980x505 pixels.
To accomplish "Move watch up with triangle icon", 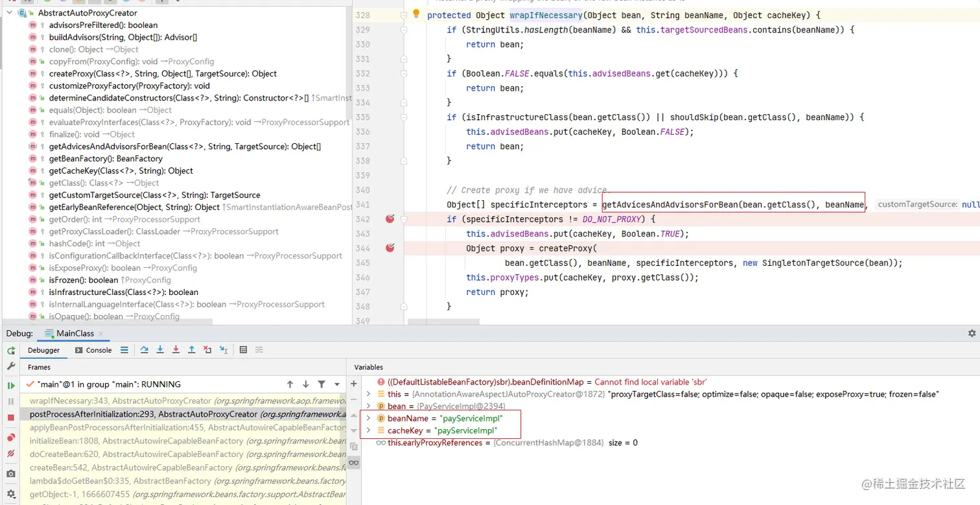I will (x=353, y=415).
